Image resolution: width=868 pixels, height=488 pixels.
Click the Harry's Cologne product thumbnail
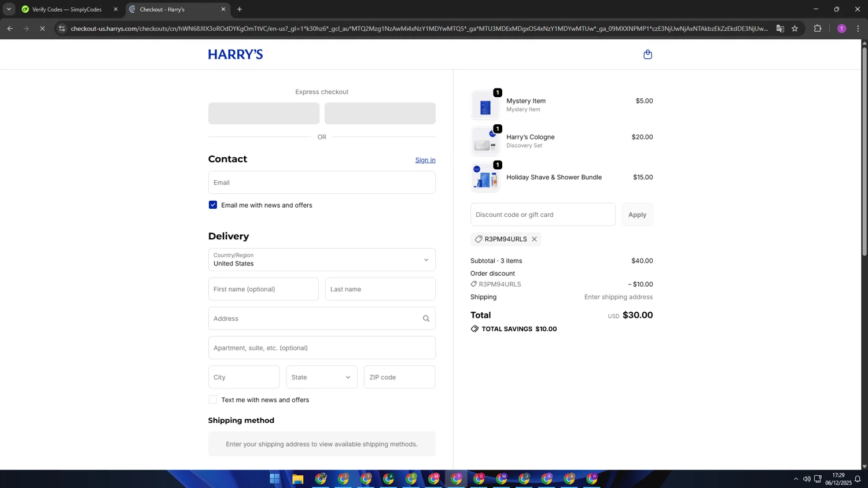coord(485,141)
